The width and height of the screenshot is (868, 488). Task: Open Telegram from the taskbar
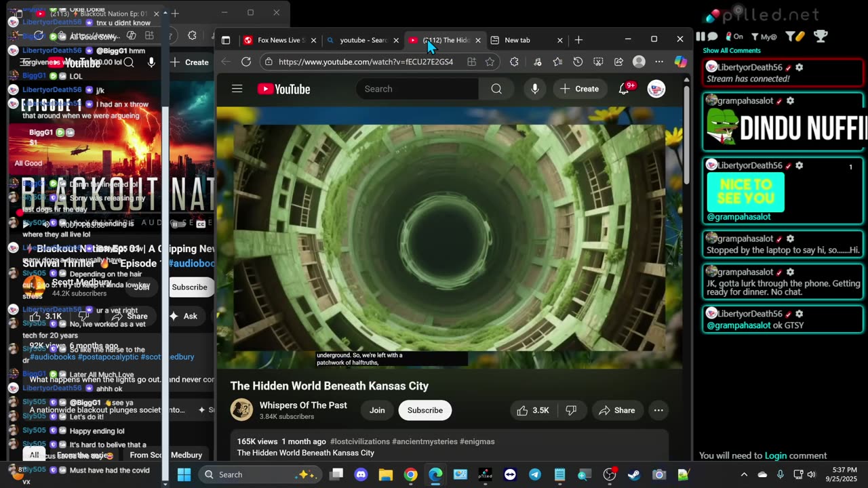click(x=535, y=474)
